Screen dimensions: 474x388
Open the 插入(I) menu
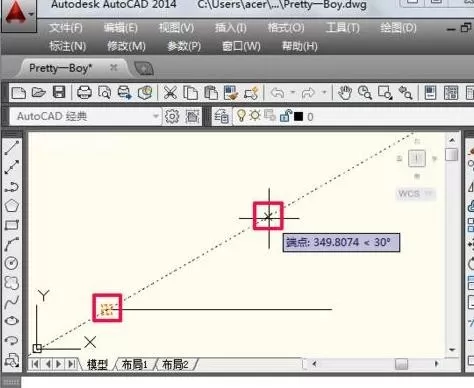click(x=231, y=28)
